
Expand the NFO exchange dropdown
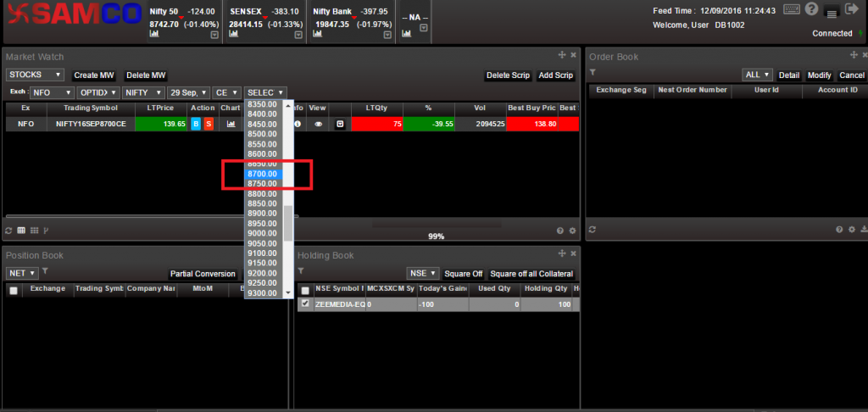point(53,92)
